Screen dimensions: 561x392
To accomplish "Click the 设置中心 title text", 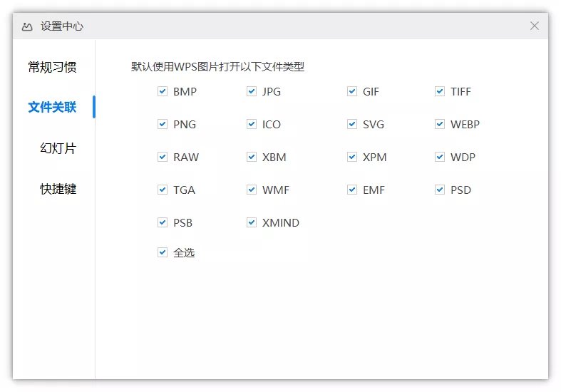I will (x=62, y=26).
